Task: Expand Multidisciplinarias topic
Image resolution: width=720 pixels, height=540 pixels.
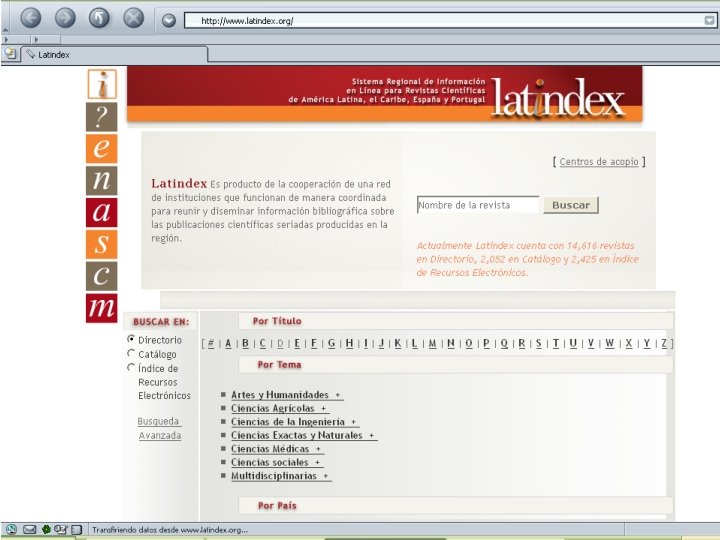Action: [280, 476]
